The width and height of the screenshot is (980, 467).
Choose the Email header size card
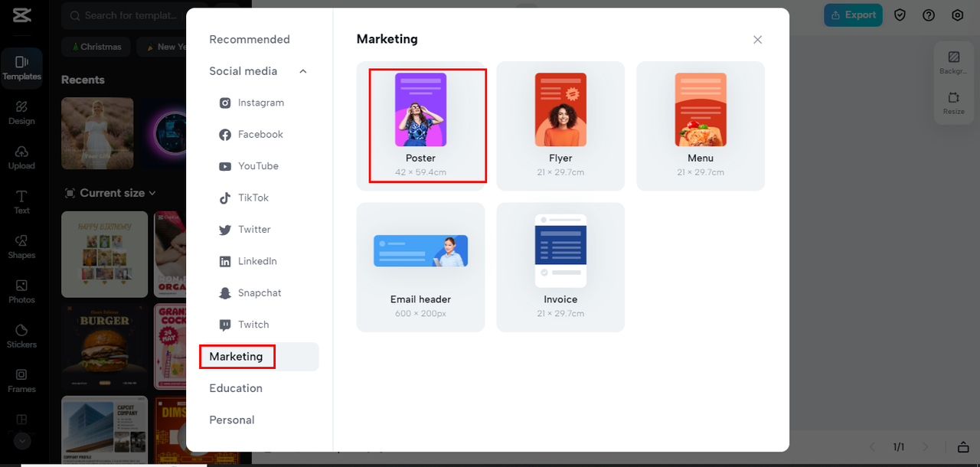pyautogui.click(x=420, y=267)
